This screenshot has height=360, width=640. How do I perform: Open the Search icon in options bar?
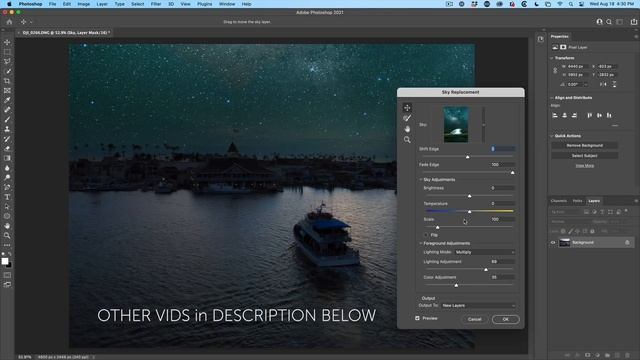(x=609, y=22)
